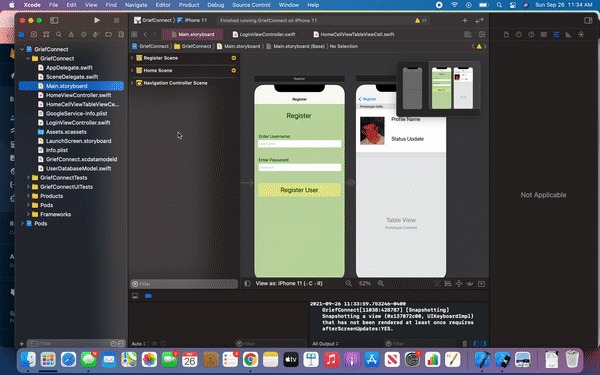The width and height of the screenshot is (600, 375).
Task: Select the iPhone 11 run destination
Action: [192, 21]
